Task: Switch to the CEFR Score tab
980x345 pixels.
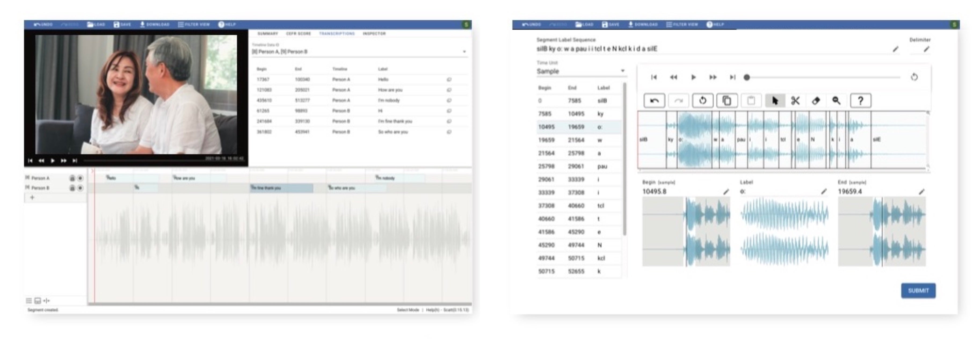Action: click(x=298, y=34)
